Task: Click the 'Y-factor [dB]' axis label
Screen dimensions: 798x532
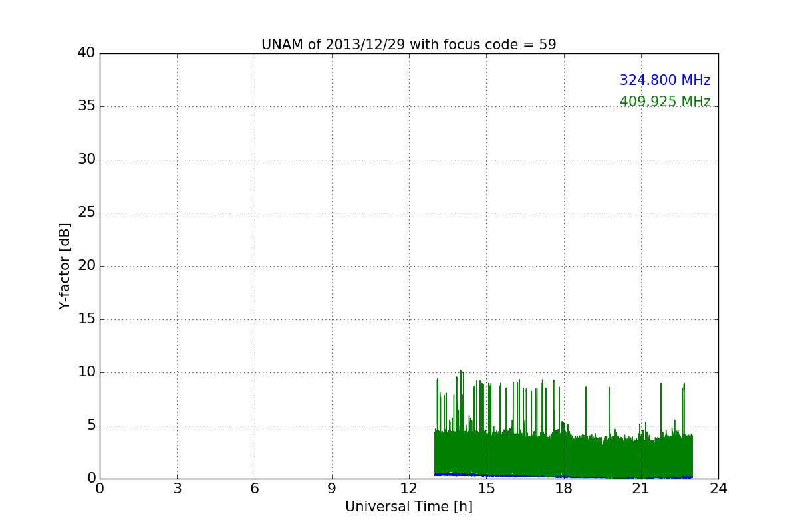Action: point(65,266)
